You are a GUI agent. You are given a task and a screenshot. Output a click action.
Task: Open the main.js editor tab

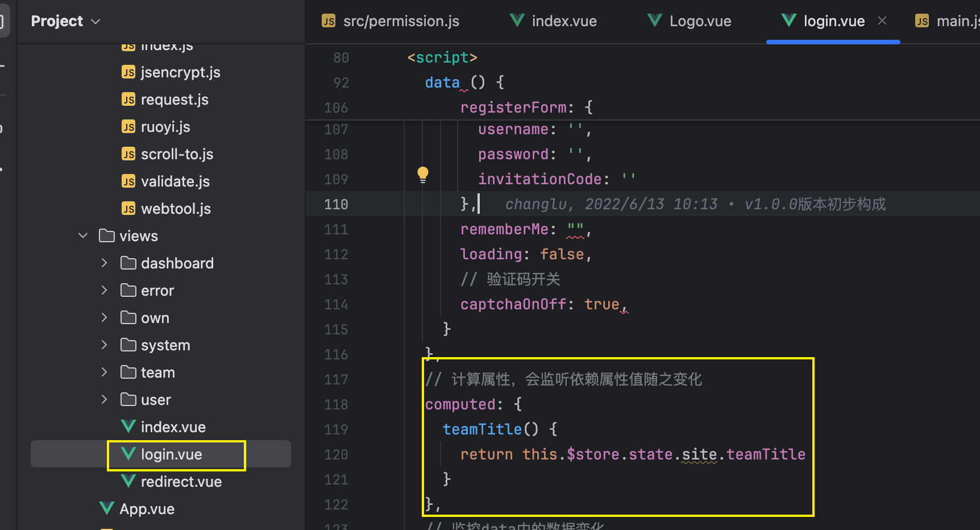[947, 21]
